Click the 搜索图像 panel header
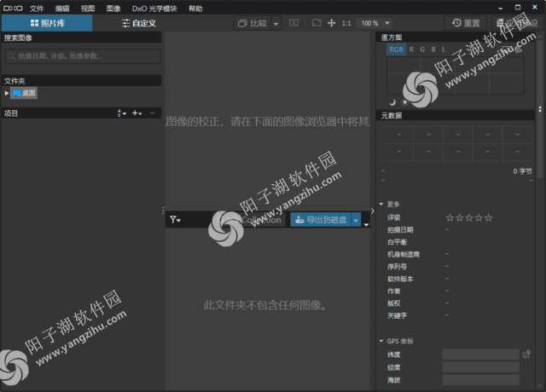Screen dimensions: 546x392 click(82, 37)
